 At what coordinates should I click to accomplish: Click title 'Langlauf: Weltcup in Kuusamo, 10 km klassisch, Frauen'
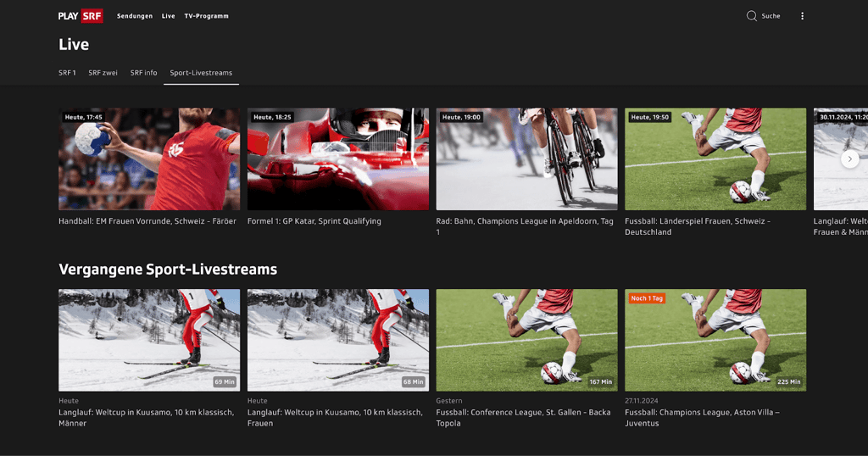click(335, 418)
